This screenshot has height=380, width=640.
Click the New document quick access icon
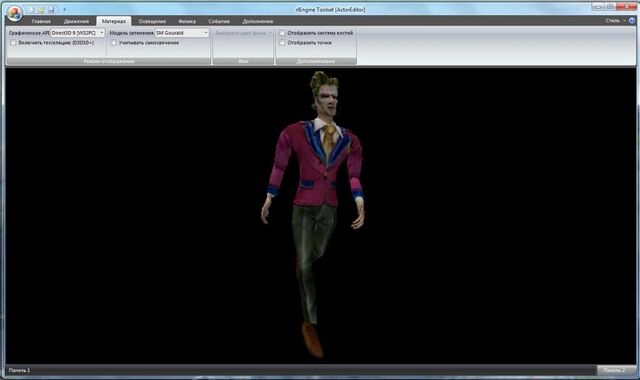coord(31,9)
